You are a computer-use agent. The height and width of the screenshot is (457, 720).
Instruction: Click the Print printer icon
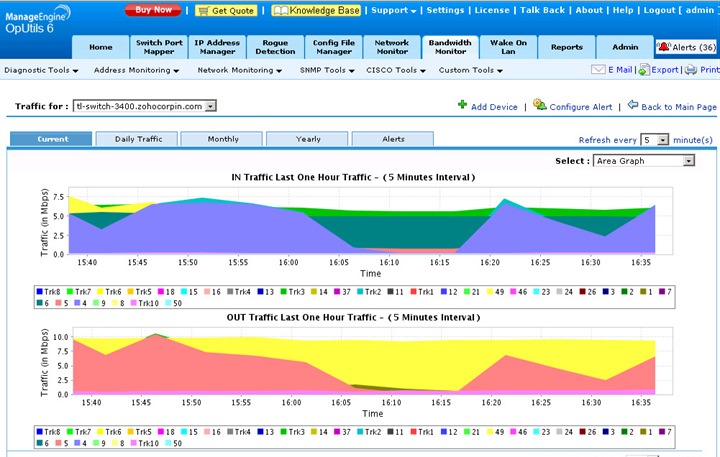[x=691, y=70]
